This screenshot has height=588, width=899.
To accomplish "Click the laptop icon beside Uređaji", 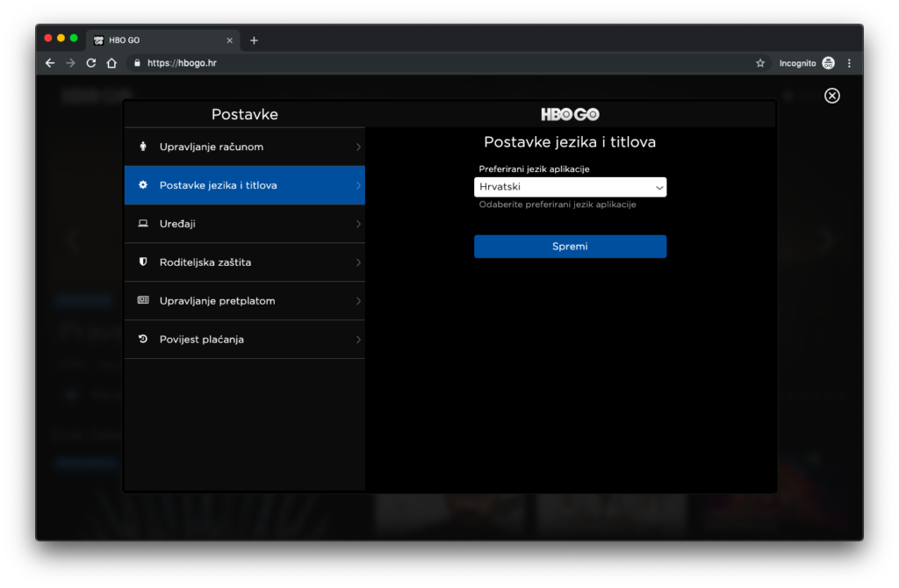I will [x=143, y=224].
